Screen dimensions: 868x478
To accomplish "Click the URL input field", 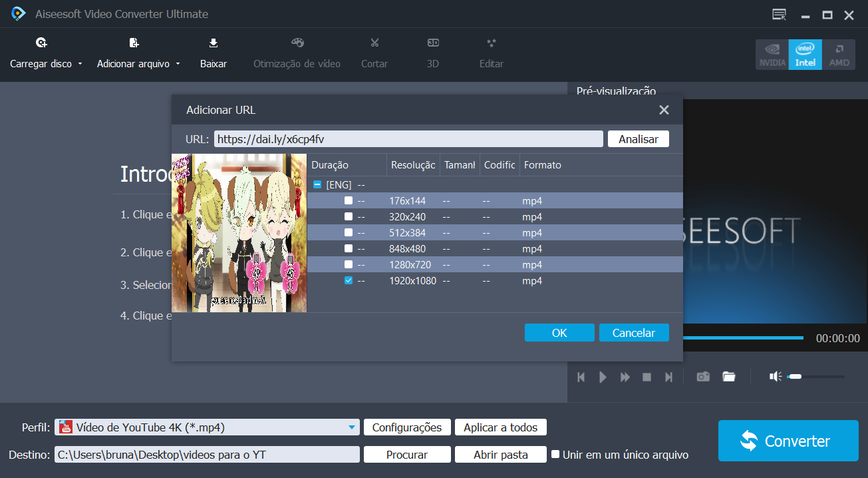I will coord(408,139).
